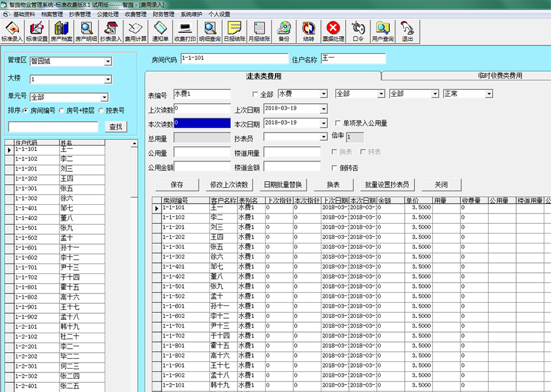Click the 退出 exit icon
The image size is (551, 392).
[407, 31]
